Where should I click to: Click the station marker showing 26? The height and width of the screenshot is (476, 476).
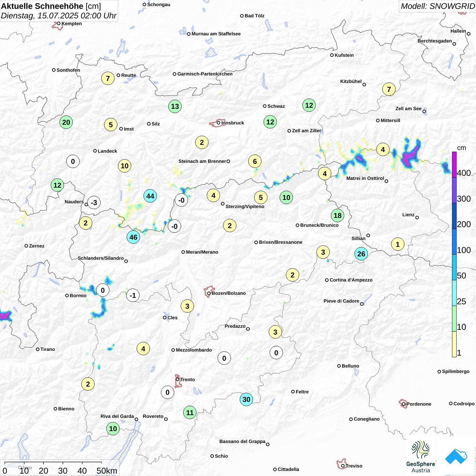tap(361, 254)
